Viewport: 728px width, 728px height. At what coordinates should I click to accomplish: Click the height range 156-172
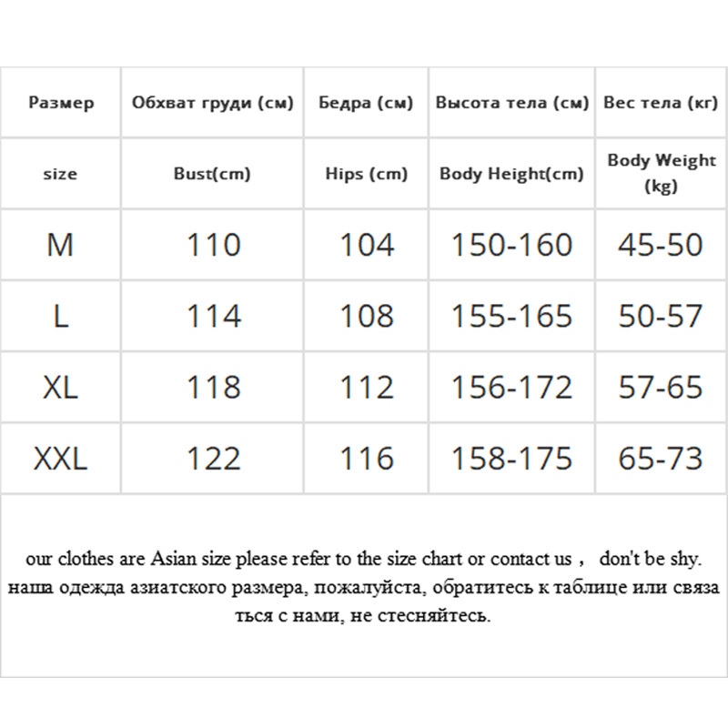click(512, 388)
